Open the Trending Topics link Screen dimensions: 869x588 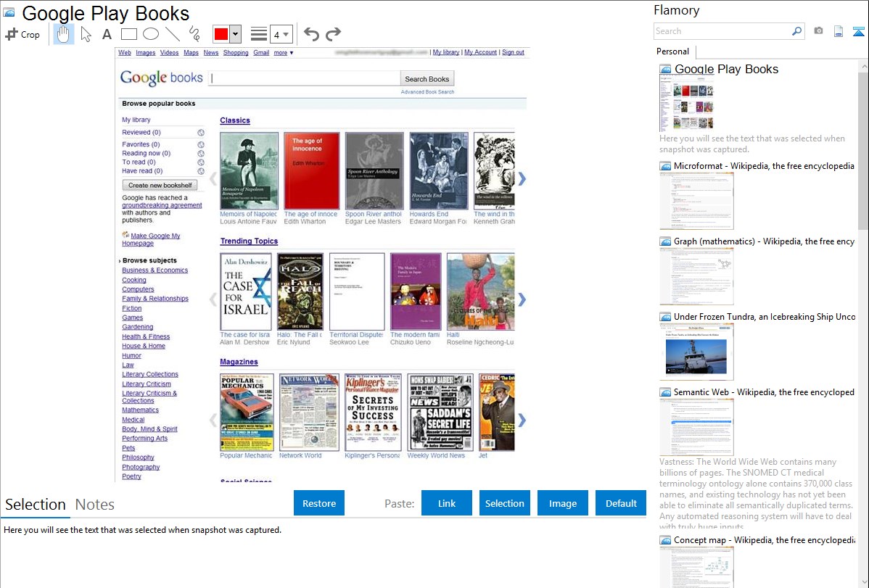pos(249,241)
